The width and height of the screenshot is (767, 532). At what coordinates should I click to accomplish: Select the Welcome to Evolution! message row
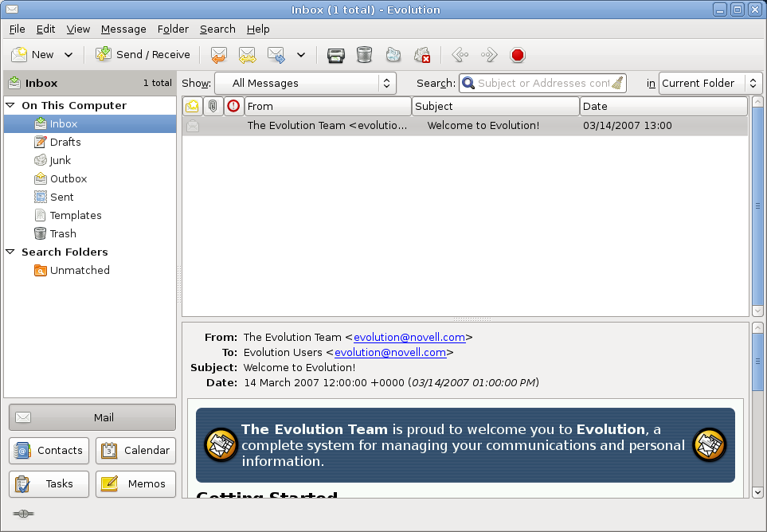464,126
